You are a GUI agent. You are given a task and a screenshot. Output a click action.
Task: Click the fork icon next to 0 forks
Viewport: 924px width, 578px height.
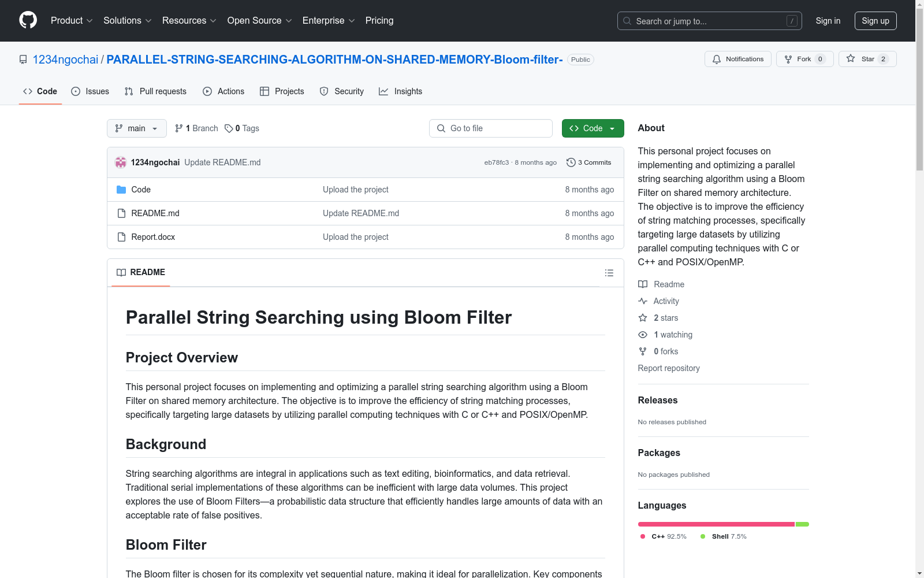[x=643, y=351]
